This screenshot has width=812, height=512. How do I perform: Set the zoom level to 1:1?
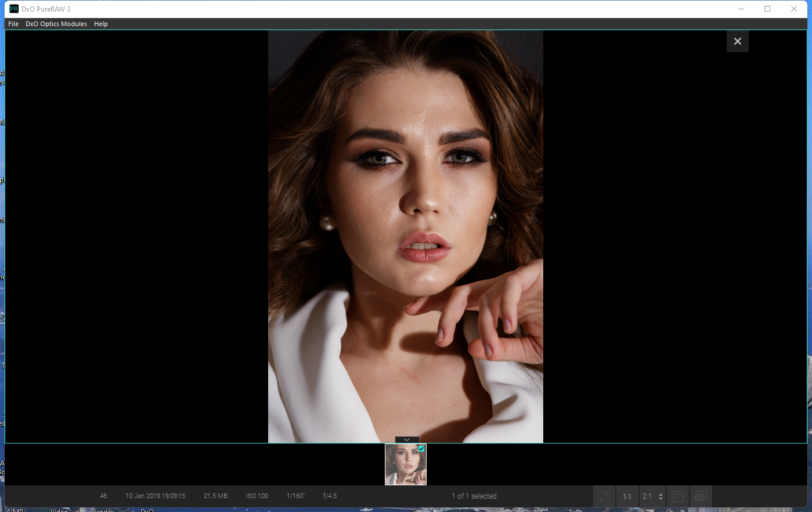pos(627,496)
